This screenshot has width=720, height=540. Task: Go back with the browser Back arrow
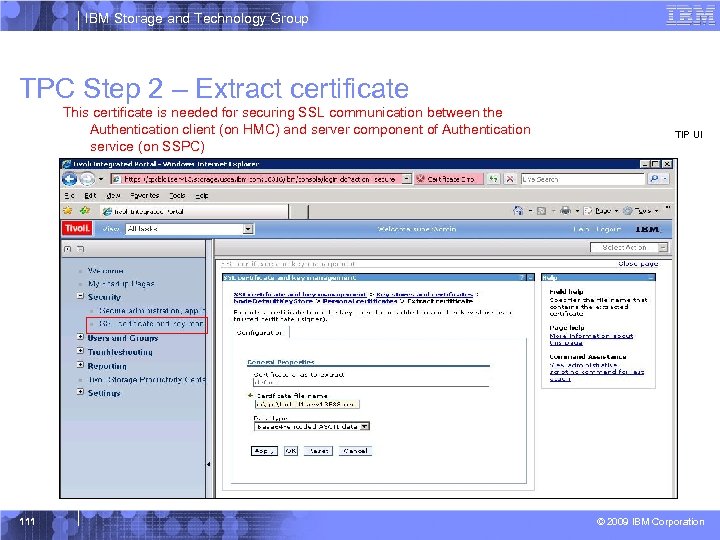click(69, 179)
